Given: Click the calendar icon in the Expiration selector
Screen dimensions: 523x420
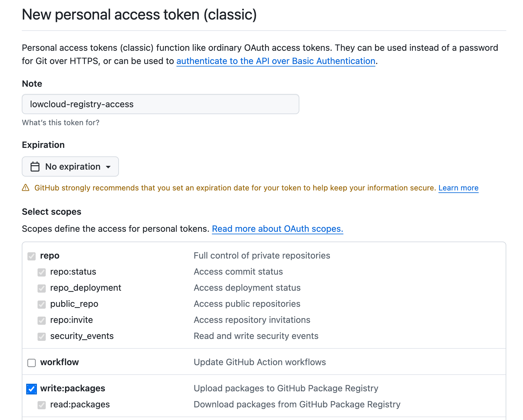Looking at the screenshot, I should coord(35,166).
